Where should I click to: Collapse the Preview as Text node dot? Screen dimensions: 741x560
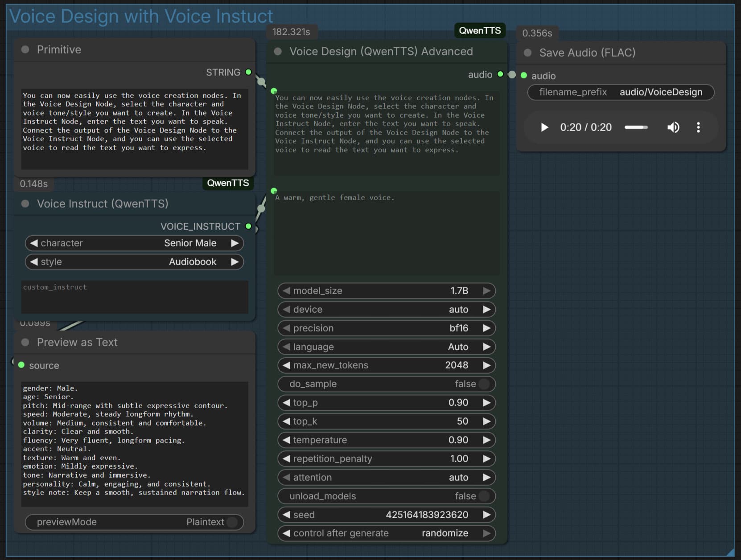[x=25, y=342]
